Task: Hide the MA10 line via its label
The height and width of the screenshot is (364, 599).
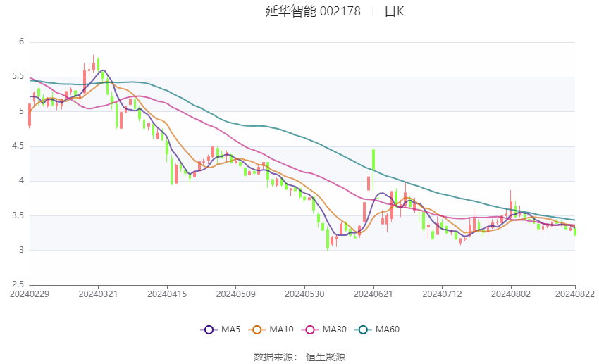Action: 281,330
